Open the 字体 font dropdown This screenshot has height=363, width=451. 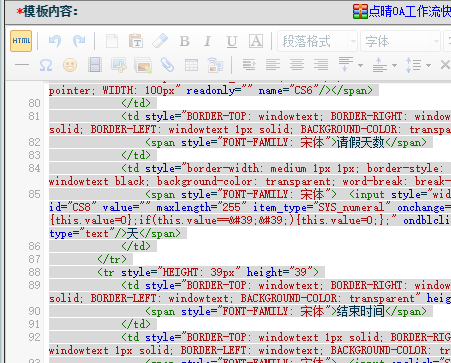(400, 41)
